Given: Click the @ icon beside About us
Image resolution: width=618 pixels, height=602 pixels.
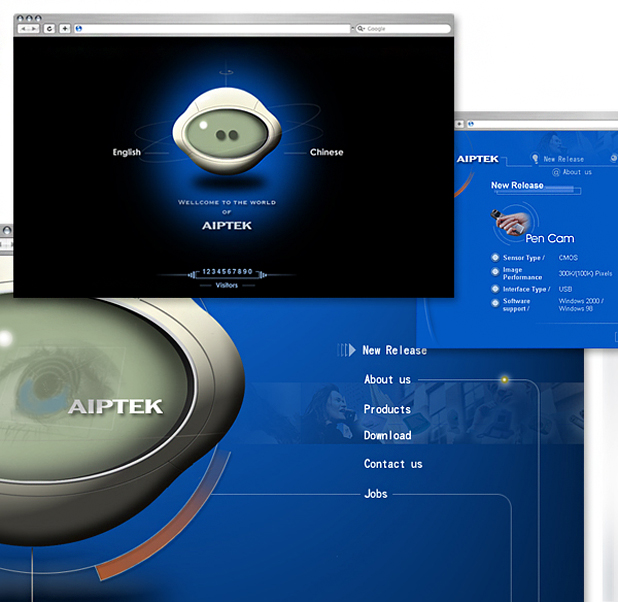Looking at the screenshot, I should coord(556,172).
